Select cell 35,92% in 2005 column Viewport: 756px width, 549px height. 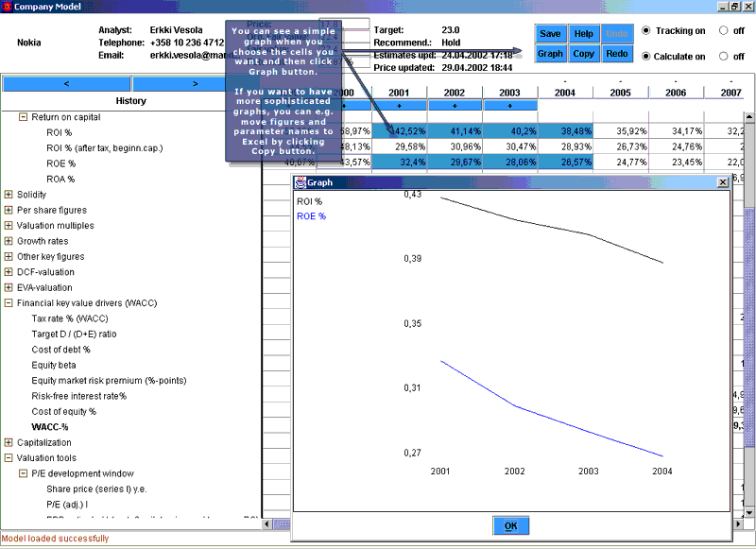pos(621,130)
